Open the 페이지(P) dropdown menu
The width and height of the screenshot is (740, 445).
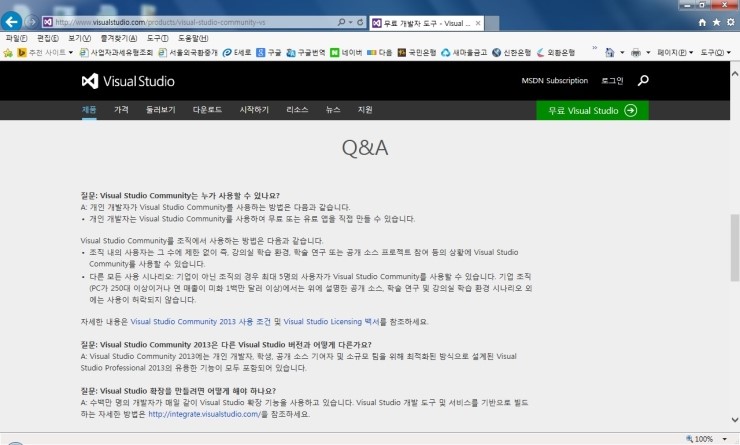675,52
